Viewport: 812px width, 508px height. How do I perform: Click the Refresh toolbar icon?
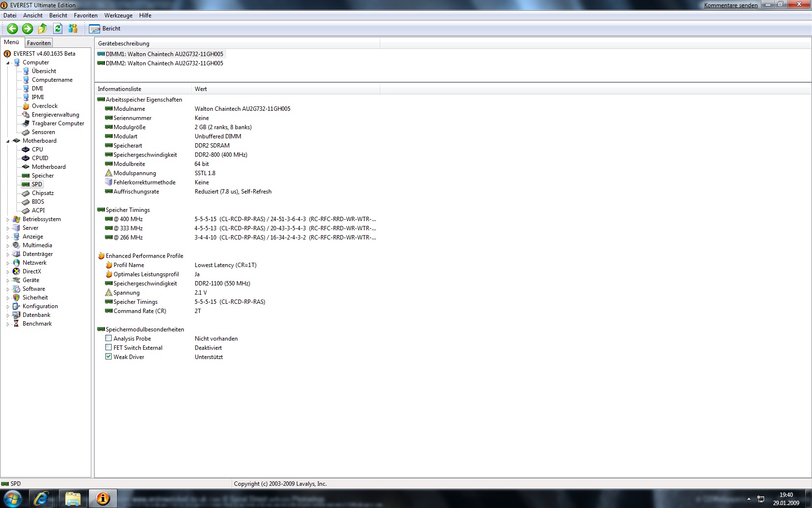58,29
